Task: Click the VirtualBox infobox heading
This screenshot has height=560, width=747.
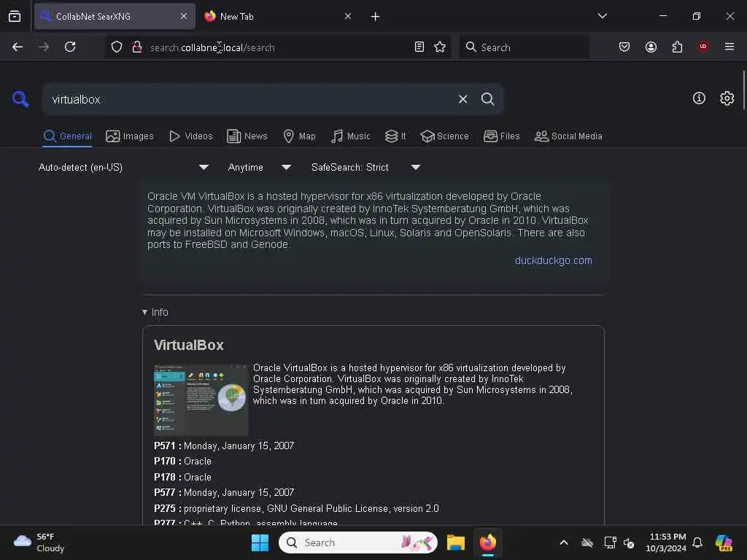Action: (189, 345)
